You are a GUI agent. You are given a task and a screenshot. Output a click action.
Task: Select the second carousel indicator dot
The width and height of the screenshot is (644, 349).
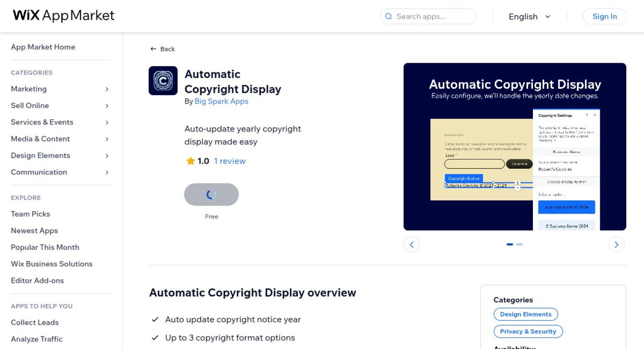519,244
